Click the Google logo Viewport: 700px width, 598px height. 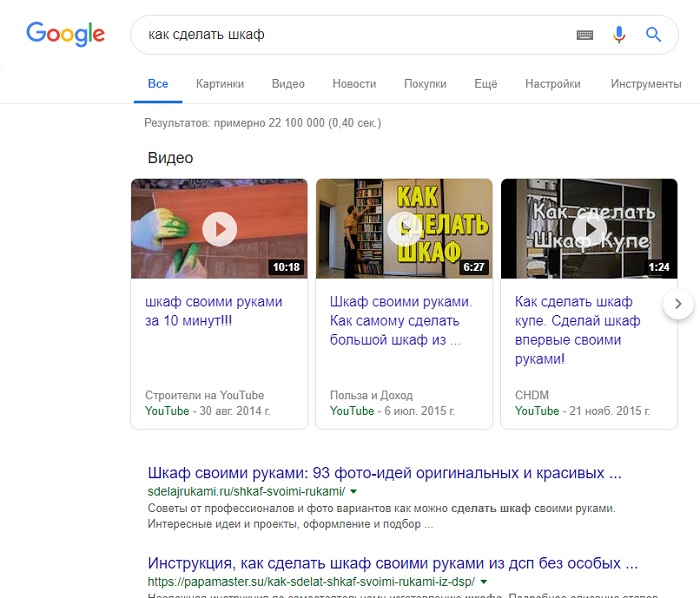click(65, 34)
